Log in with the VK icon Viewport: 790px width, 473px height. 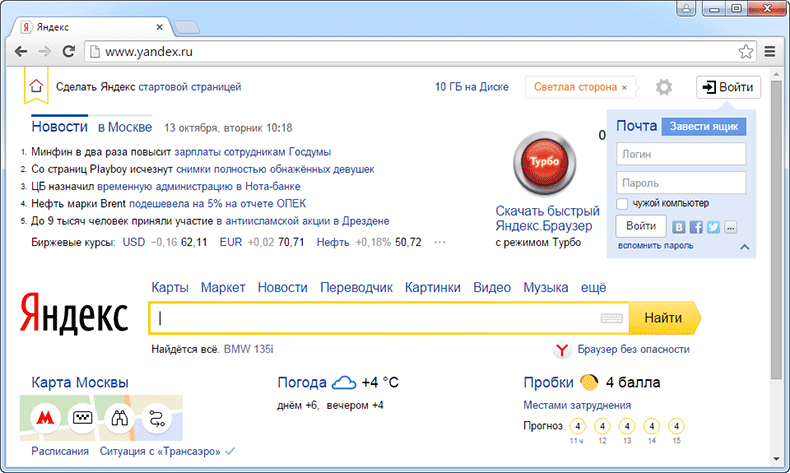[679, 227]
